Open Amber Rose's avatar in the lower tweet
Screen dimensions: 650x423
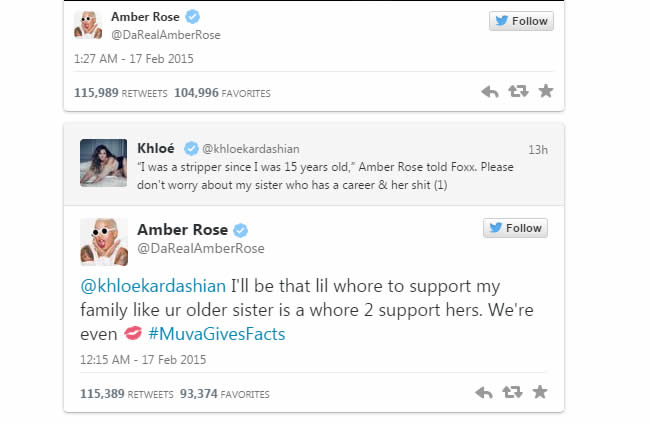click(x=102, y=241)
